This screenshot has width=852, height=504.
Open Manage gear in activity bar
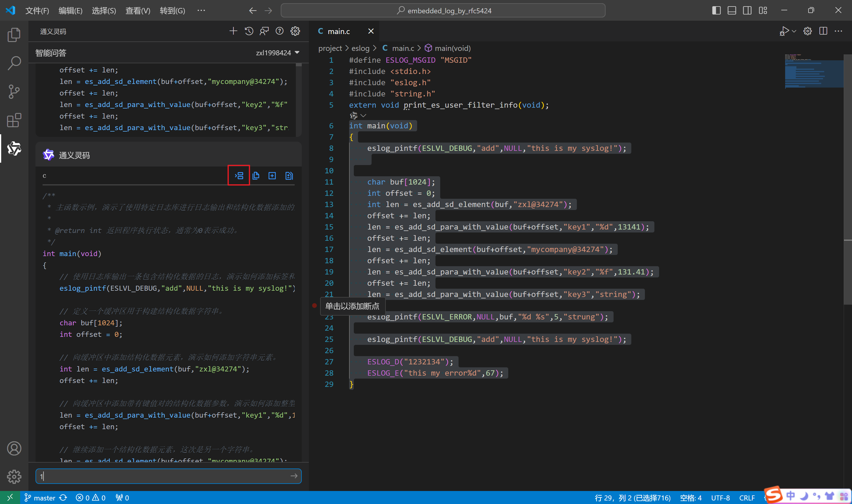click(x=14, y=477)
